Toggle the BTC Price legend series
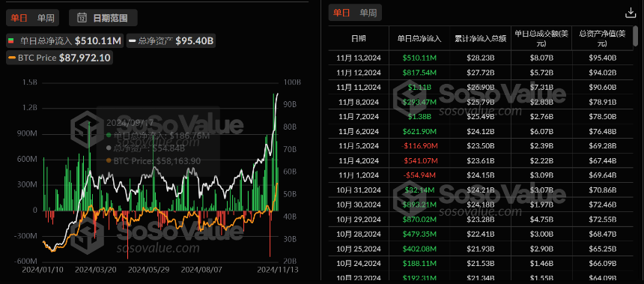The height and width of the screenshot is (284, 644). pos(60,58)
